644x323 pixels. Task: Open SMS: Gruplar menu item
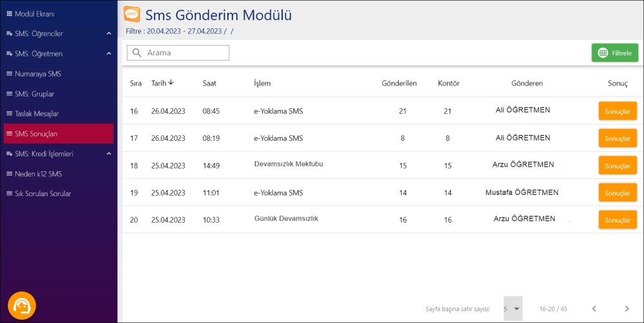pyautogui.click(x=34, y=94)
